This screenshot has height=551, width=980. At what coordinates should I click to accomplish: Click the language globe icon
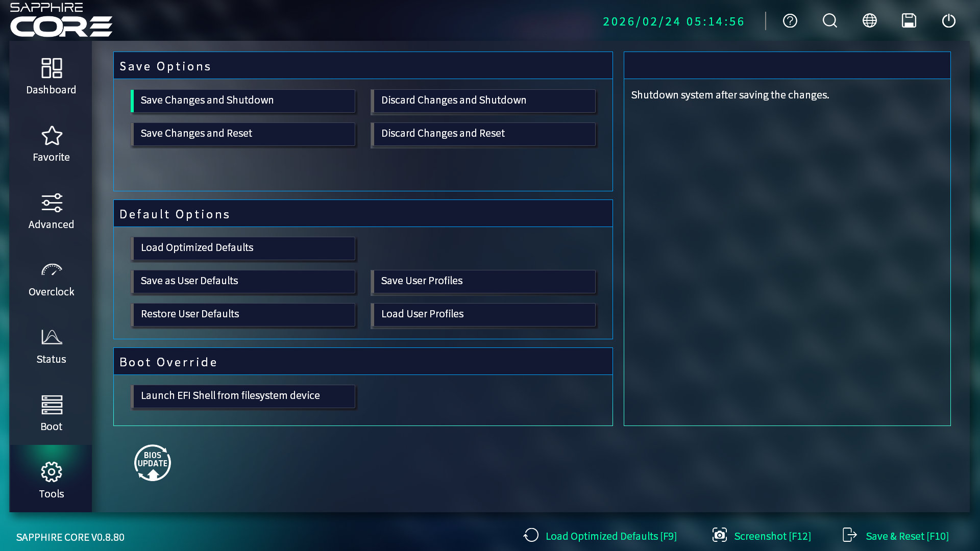pos(869,21)
